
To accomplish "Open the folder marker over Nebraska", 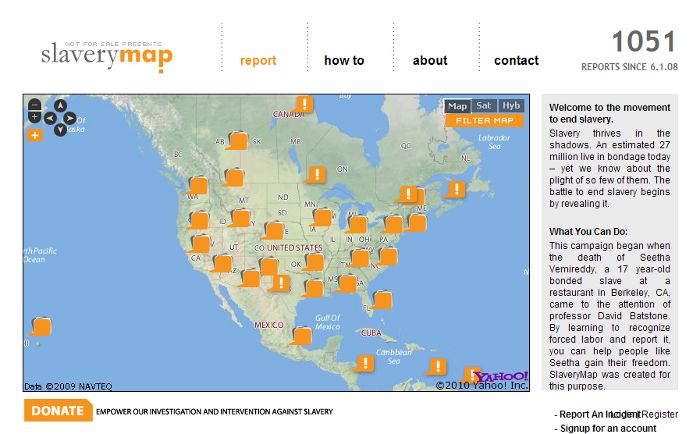I will (x=273, y=231).
